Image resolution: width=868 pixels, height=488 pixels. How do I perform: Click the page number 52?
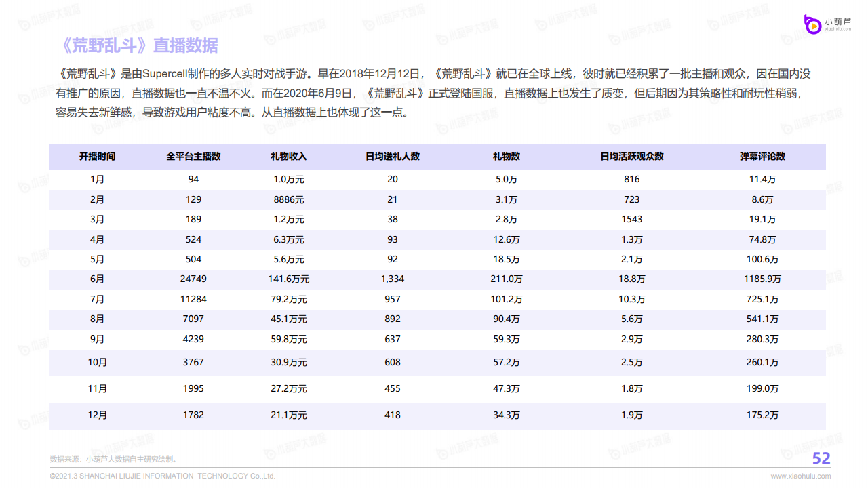tap(821, 459)
